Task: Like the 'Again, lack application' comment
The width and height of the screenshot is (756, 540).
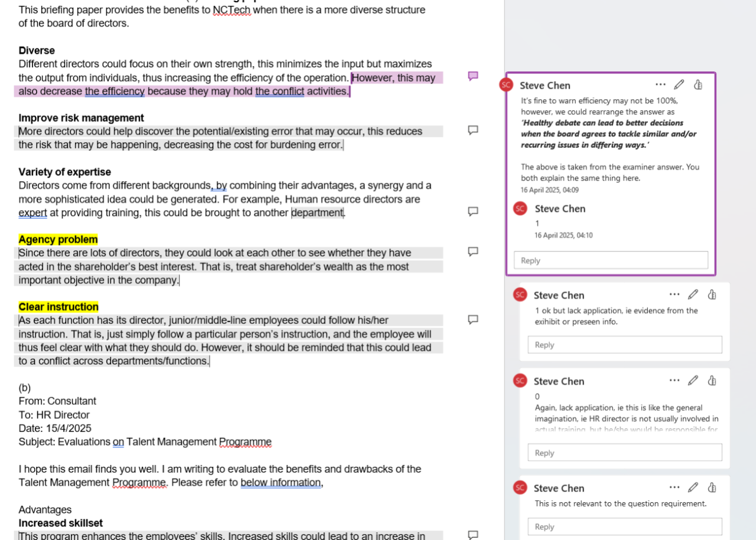Action: point(712,381)
